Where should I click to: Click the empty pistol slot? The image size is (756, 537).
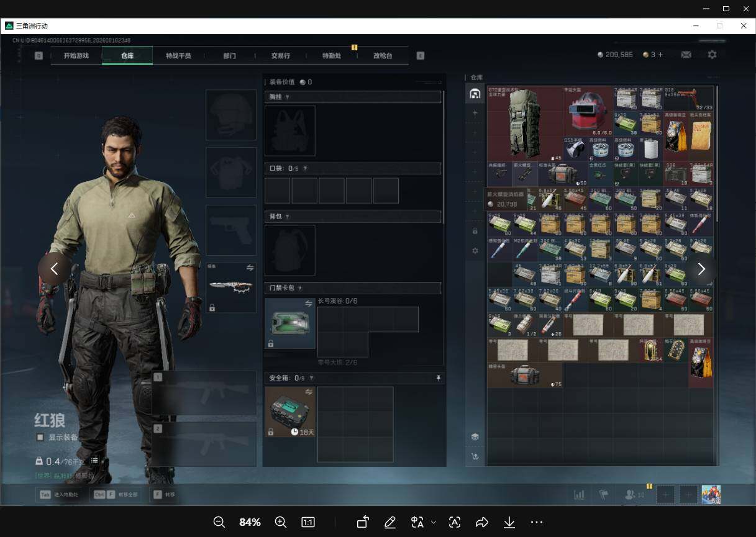(231, 230)
